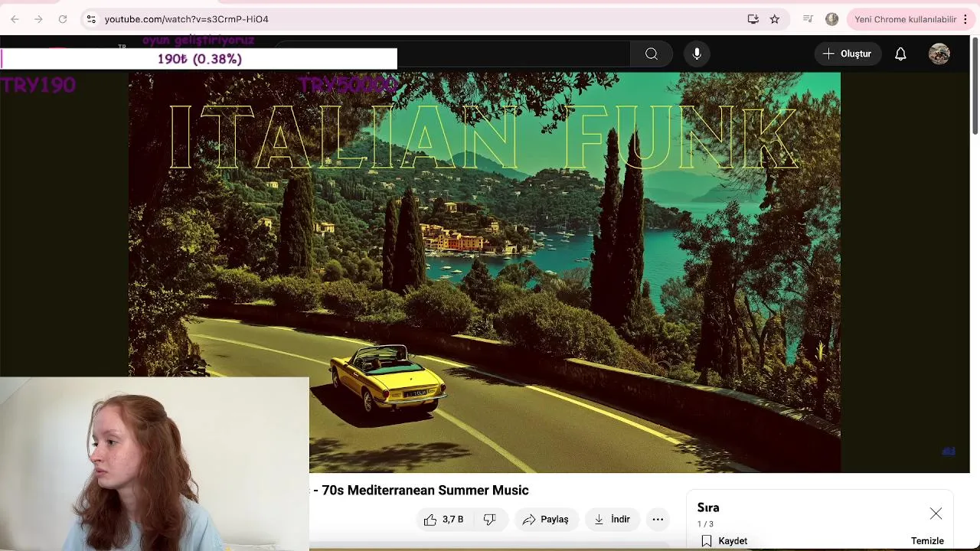Open the Oluştur create button

point(848,54)
